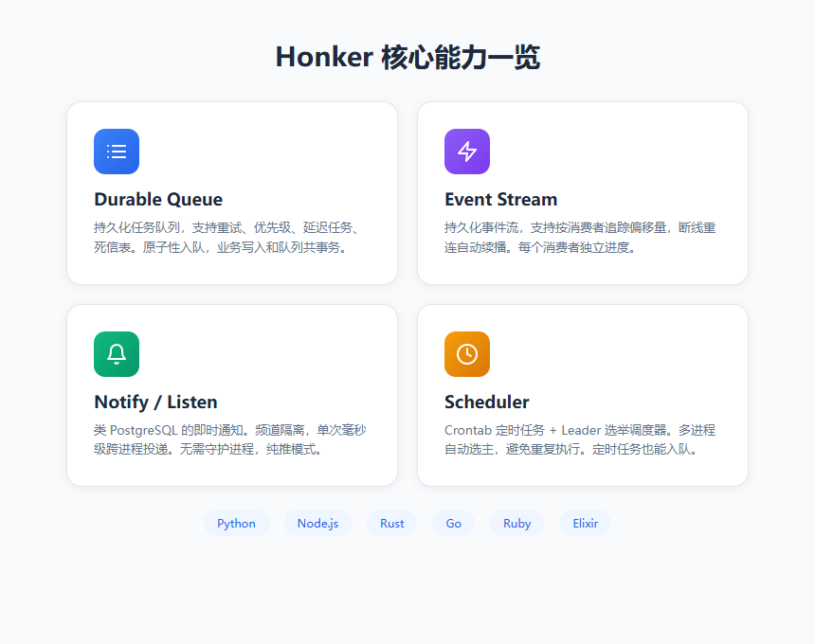Select the Python language pill
This screenshot has width=815, height=644.
point(236,523)
